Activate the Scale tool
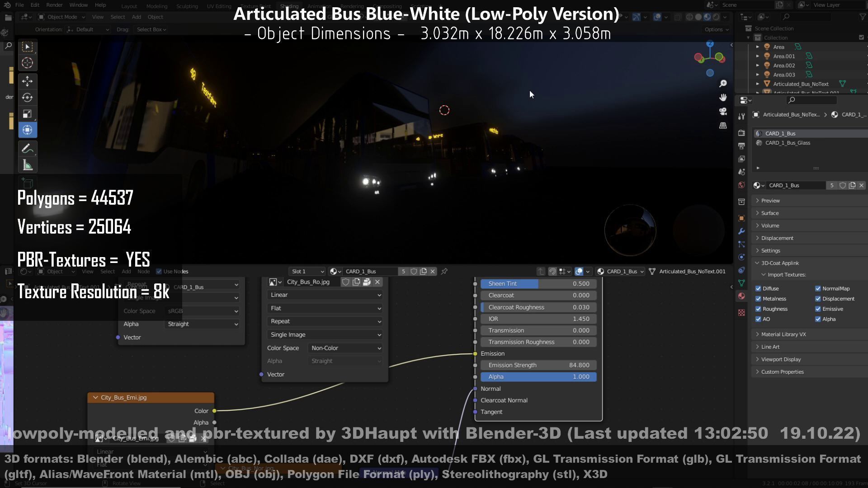868x488 pixels. coord(28,114)
